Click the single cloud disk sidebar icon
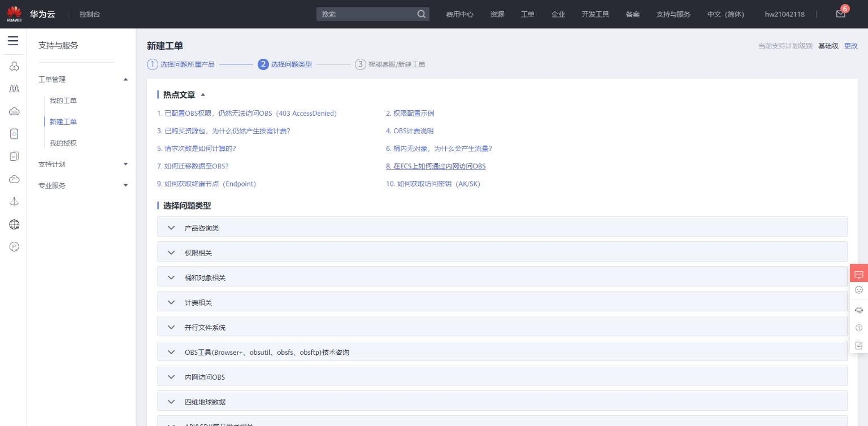 click(15, 134)
